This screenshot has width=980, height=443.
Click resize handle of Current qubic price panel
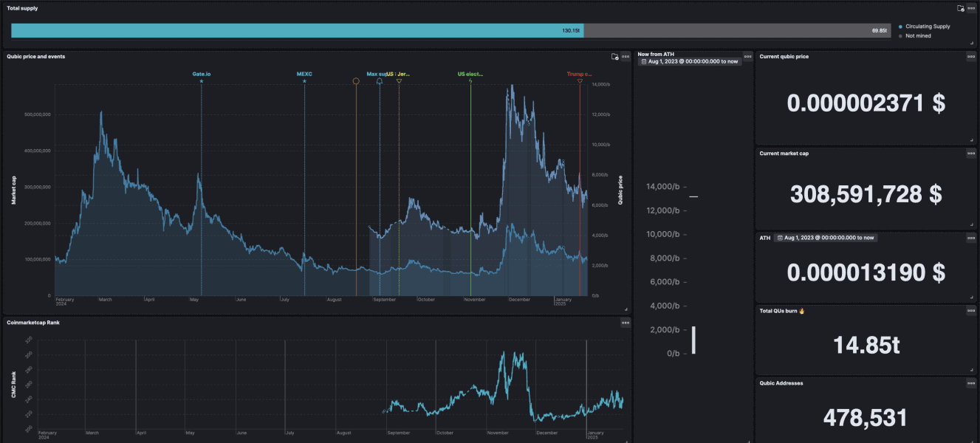(971, 140)
